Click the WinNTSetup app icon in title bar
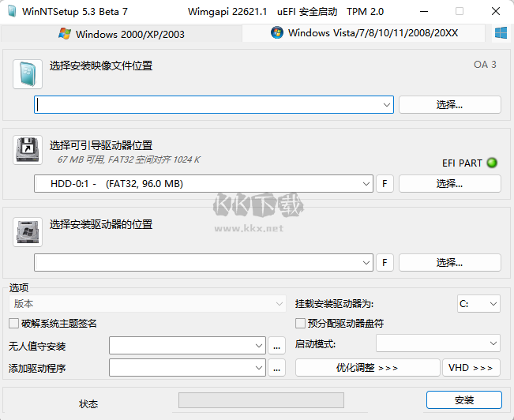The height and width of the screenshot is (420, 514). [12, 12]
